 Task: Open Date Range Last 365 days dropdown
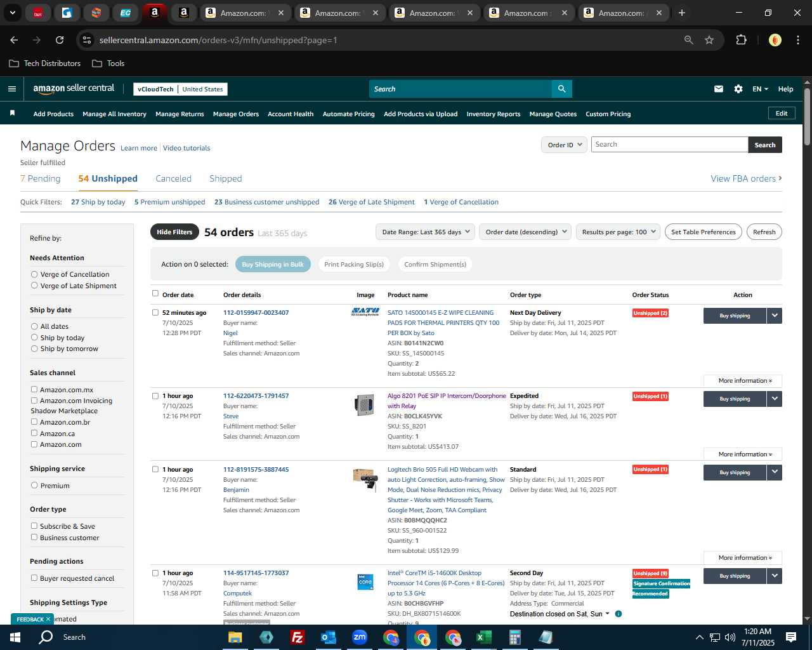pos(425,232)
